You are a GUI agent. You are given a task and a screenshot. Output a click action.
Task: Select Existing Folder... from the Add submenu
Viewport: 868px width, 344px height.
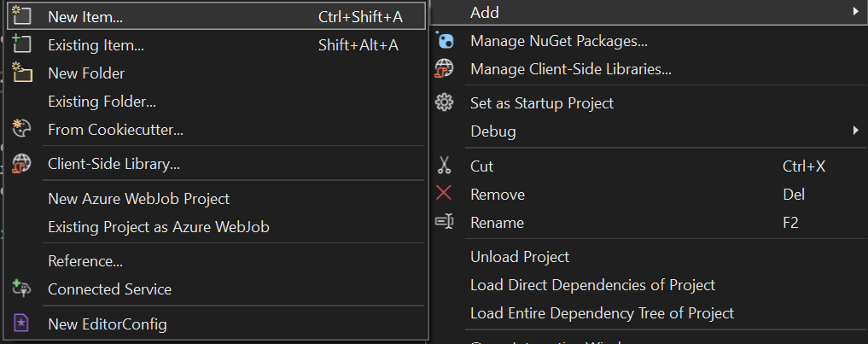(102, 102)
